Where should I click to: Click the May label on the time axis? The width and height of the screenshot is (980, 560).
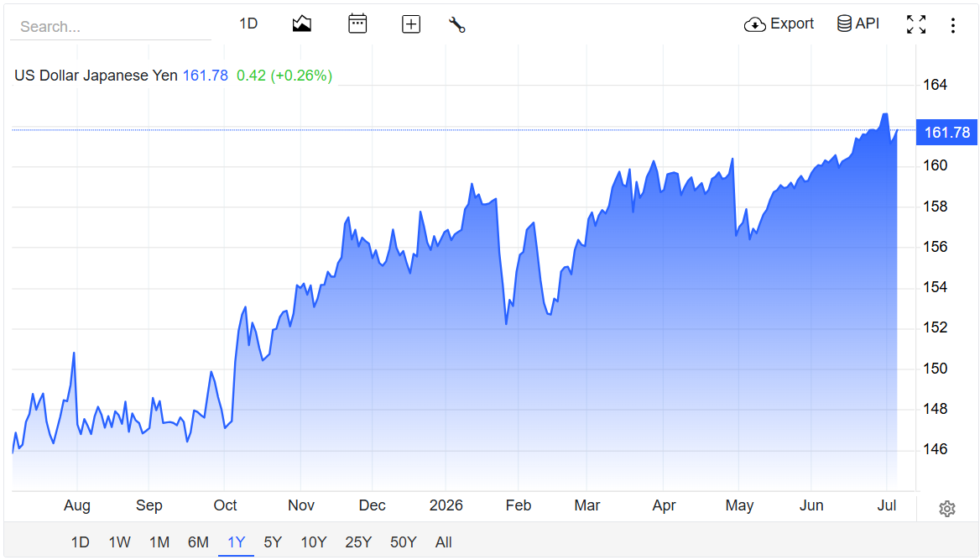pyautogui.click(x=739, y=505)
